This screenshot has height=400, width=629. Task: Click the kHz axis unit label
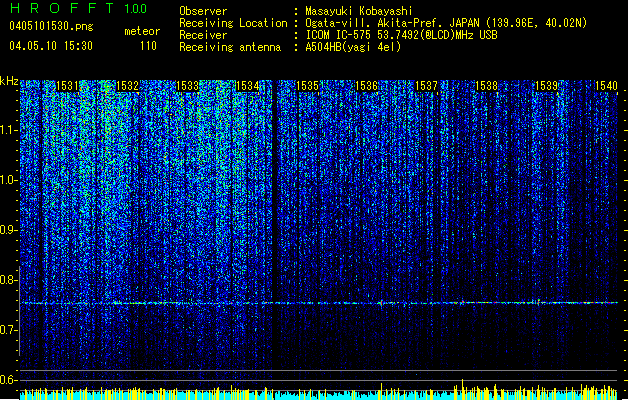point(9,81)
